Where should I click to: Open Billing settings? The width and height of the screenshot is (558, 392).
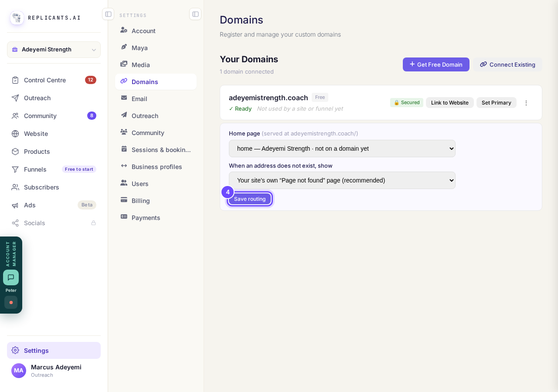pos(156,200)
